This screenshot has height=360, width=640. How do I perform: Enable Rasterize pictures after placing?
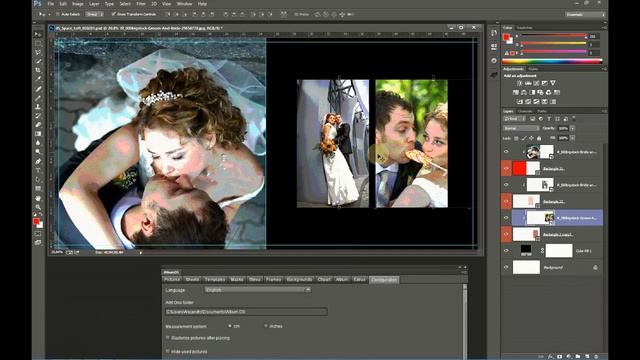(168, 338)
